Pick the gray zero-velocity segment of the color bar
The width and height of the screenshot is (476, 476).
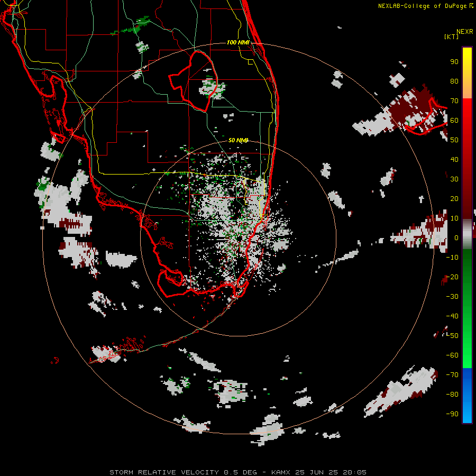[467, 234]
